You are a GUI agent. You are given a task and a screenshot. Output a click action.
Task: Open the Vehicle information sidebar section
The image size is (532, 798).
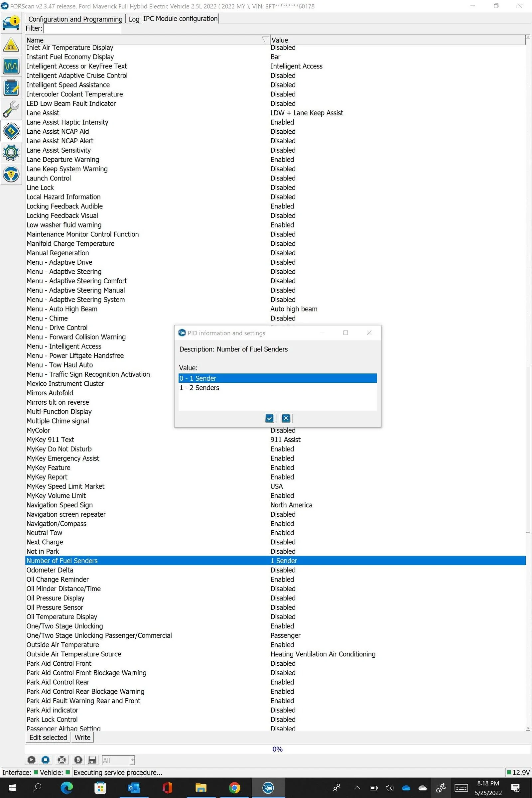pyautogui.click(x=11, y=23)
